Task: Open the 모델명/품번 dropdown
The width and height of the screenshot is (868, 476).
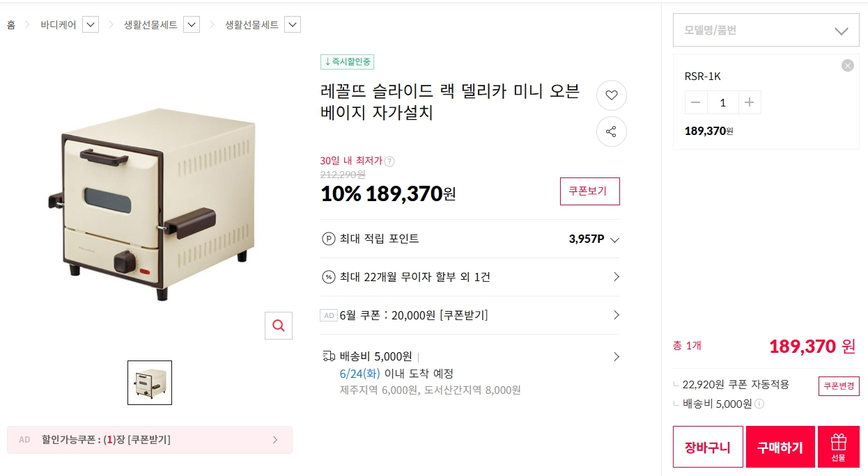Action: coord(766,30)
